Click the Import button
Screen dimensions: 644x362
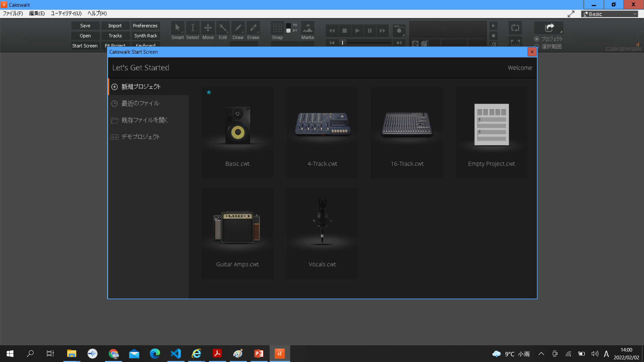(x=115, y=26)
